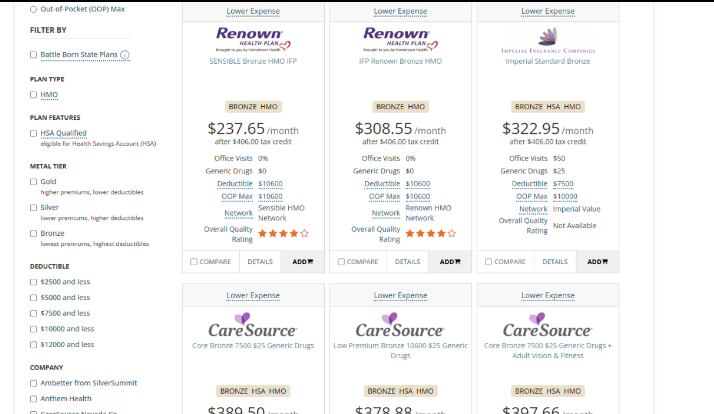This screenshot has width=714, height=414.
Task: Click the OOP Max term on Imperial Standard card
Action: pyautogui.click(x=532, y=196)
